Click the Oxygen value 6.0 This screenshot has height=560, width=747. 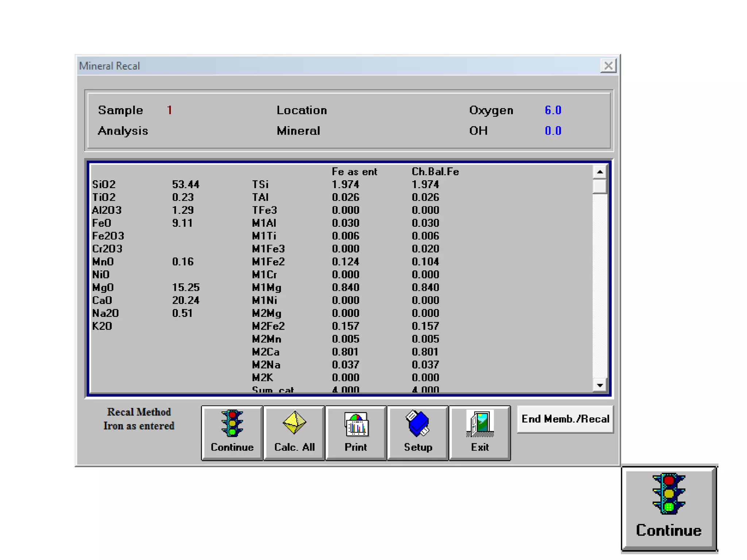pyautogui.click(x=553, y=110)
